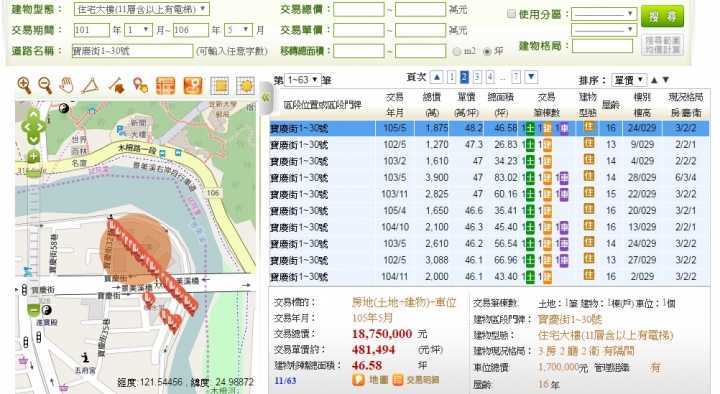This screenshot has height=394, width=720.
Task: Click the purple parking icon in first row
Action: point(564,129)
